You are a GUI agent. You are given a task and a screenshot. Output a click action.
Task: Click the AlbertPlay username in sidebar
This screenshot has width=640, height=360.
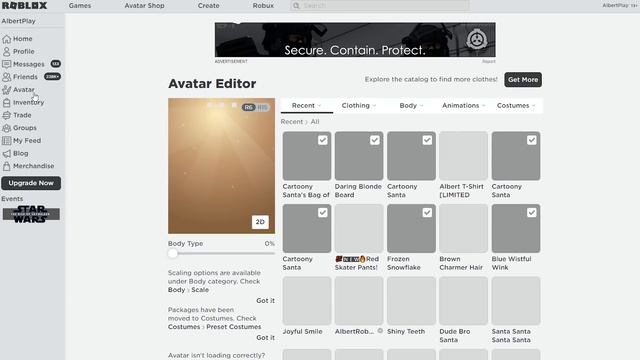(18, 21)
